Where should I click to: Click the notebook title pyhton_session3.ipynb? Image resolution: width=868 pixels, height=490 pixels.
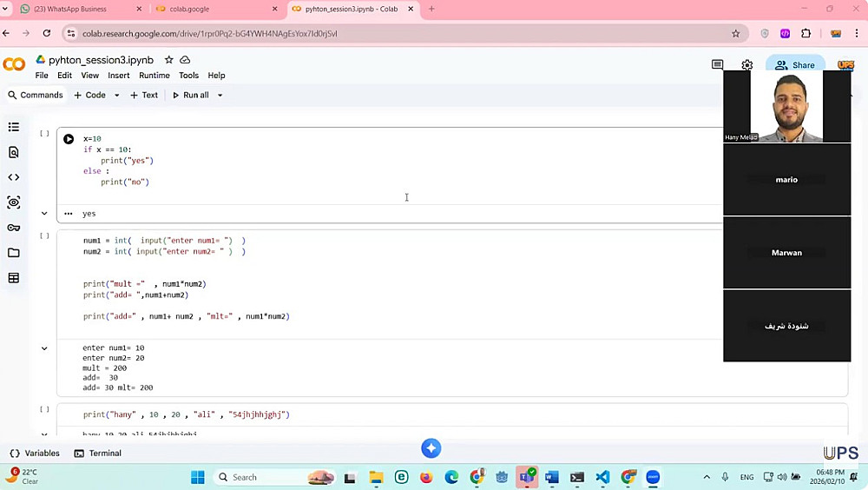pyautogui.click(x=101, y=60)
